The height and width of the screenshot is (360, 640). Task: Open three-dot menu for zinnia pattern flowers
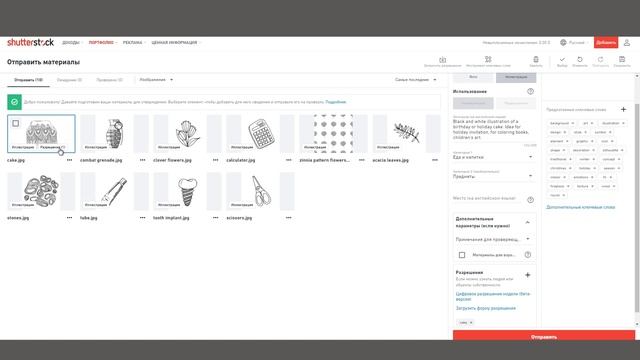362,160
